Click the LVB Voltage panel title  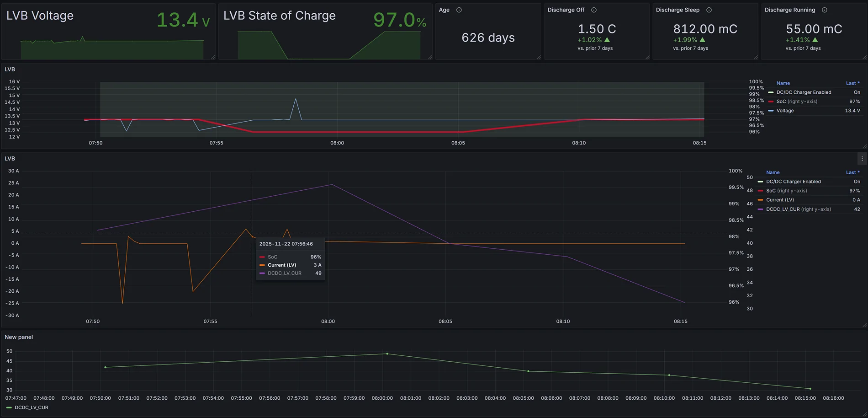point(40,16)
